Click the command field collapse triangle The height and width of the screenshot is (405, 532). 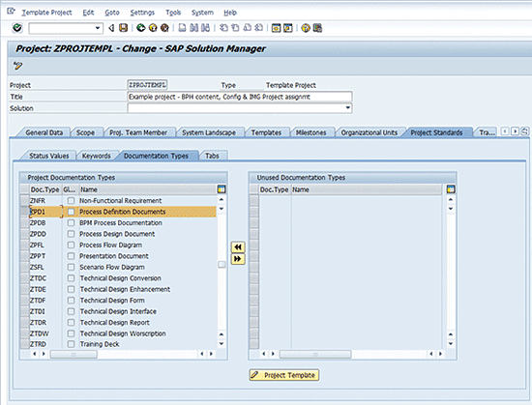coord(111,28)
